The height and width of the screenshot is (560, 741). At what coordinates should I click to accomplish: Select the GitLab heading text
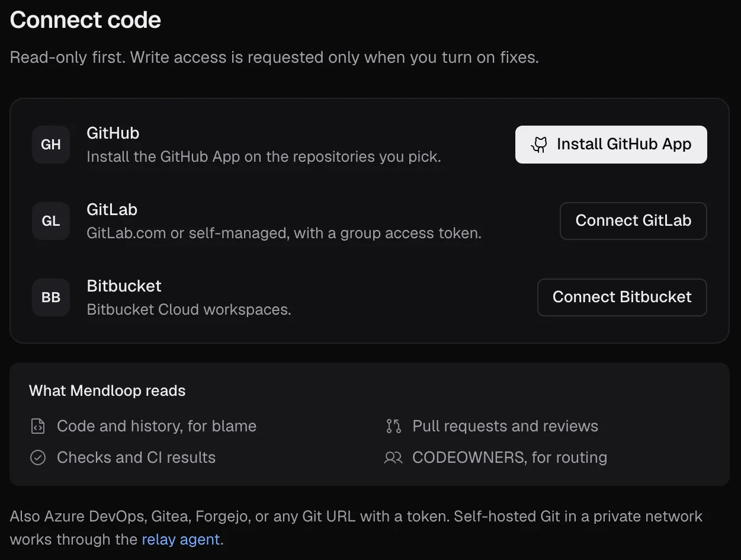click(x=112, y=209)
